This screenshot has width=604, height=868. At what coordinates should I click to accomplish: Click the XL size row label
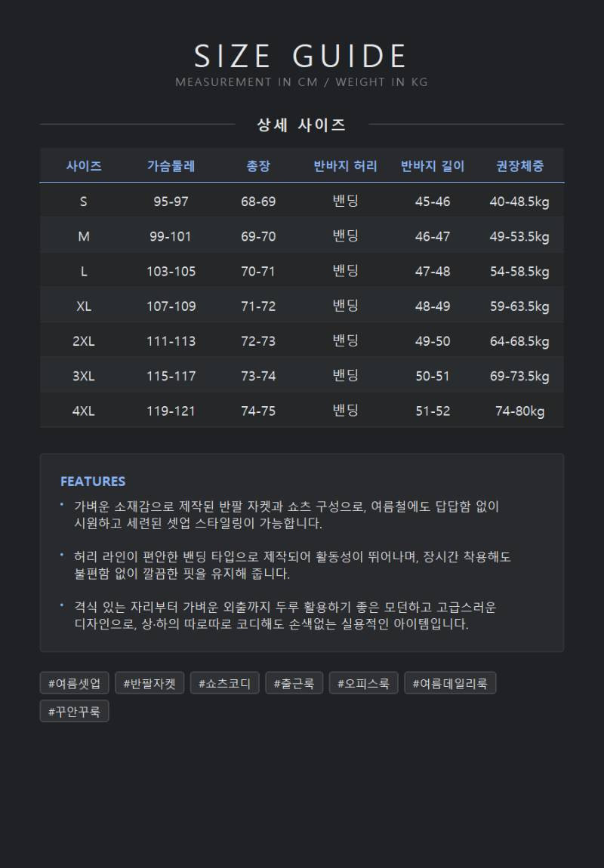click(x=84, y=306)
